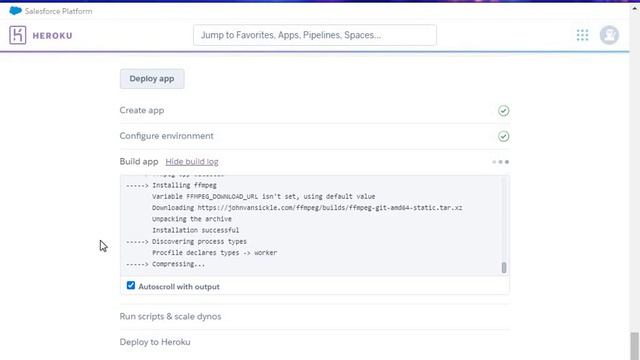Click the Salesforce Platform label
Screen dimensions: 640x360
[x=58, y=11]
